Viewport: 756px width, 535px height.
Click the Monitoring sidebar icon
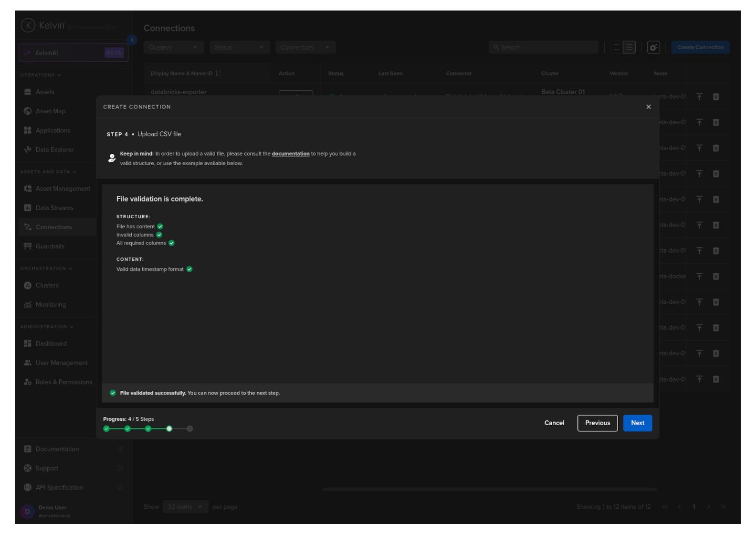coord(28,305)
